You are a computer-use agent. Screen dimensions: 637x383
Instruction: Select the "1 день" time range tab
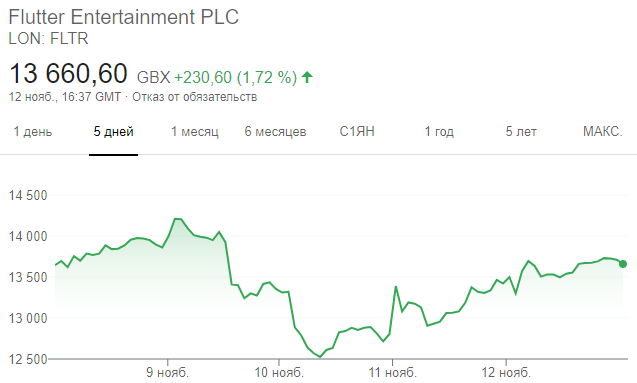[32, 132]
